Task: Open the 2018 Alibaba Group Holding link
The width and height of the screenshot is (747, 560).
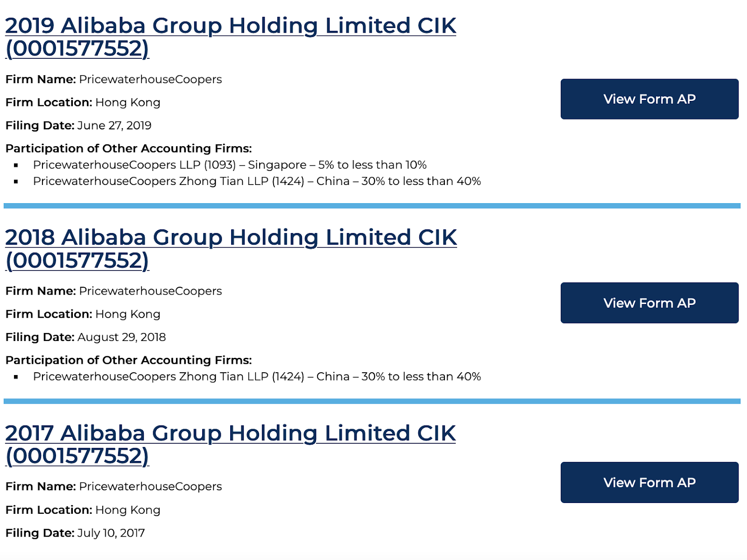Action: pyautogui.click(x=231, y=238)
